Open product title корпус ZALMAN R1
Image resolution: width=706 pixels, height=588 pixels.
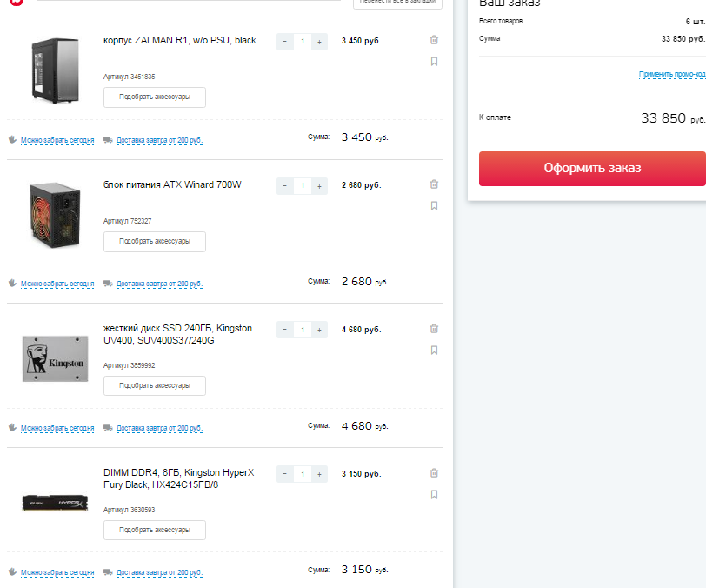click(x=180, y=40)
